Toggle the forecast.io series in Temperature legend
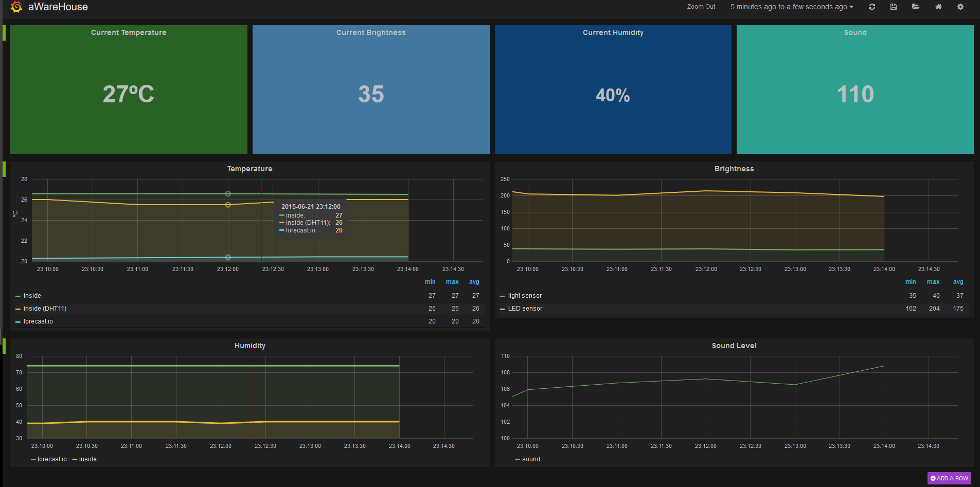Screen dimensions: 980x487 38,321
